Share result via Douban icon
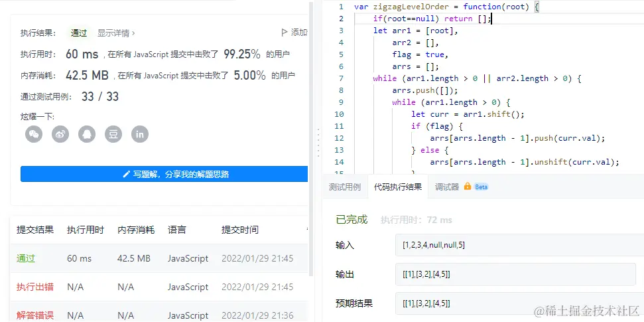This screenshot has height=322, width=644. coord(113,134)
